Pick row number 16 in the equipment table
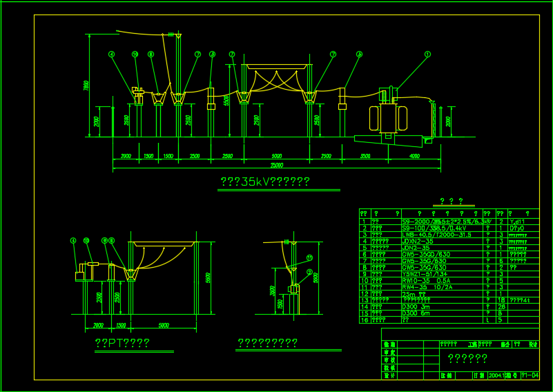Image resolution: width=553 pixels, height=392 pixels. click(x=365, y=320)
